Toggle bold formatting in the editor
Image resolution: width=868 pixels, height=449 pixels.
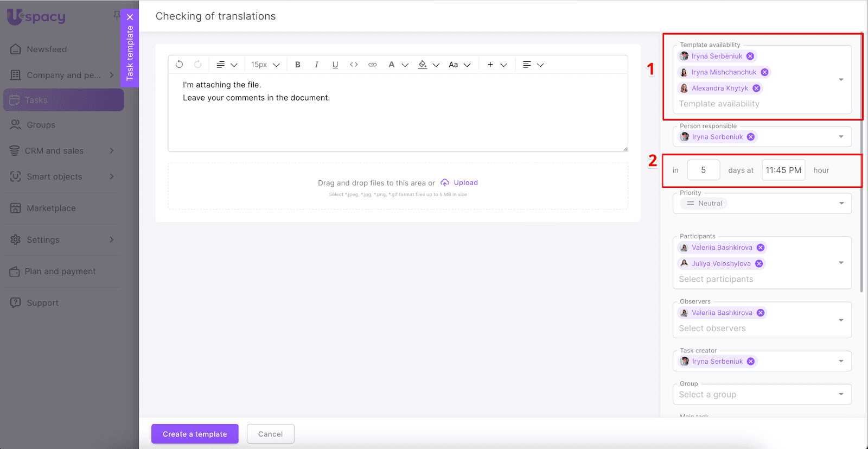pyautogui.click(x=298, y=65)
